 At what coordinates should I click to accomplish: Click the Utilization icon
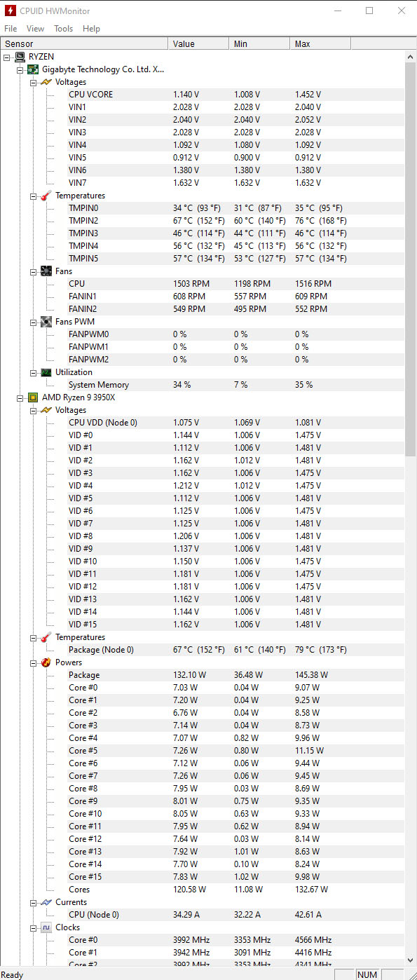pos(46,372)
